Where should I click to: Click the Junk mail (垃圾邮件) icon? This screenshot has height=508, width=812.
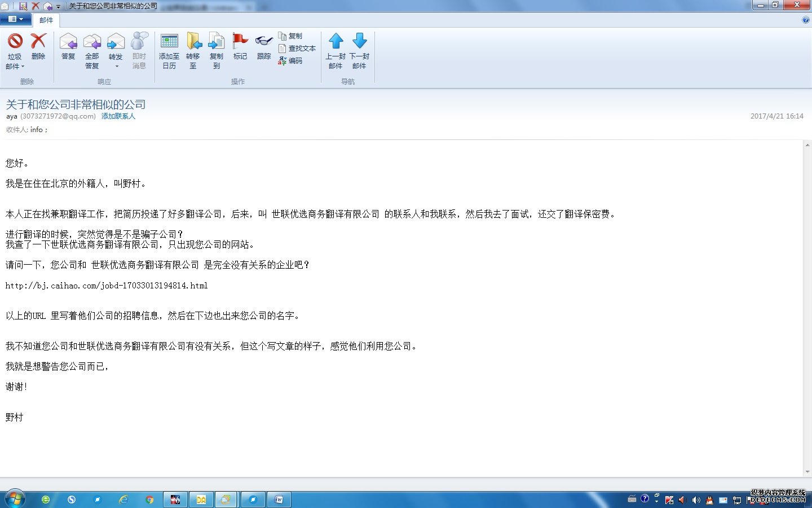coord(15,42)
